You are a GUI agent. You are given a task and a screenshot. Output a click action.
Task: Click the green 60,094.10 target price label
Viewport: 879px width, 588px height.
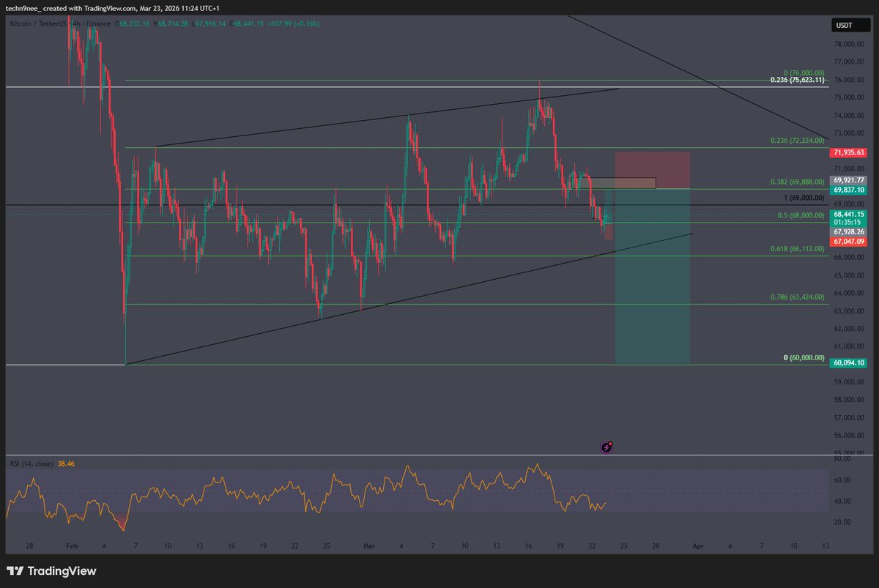tap(849, 362)
